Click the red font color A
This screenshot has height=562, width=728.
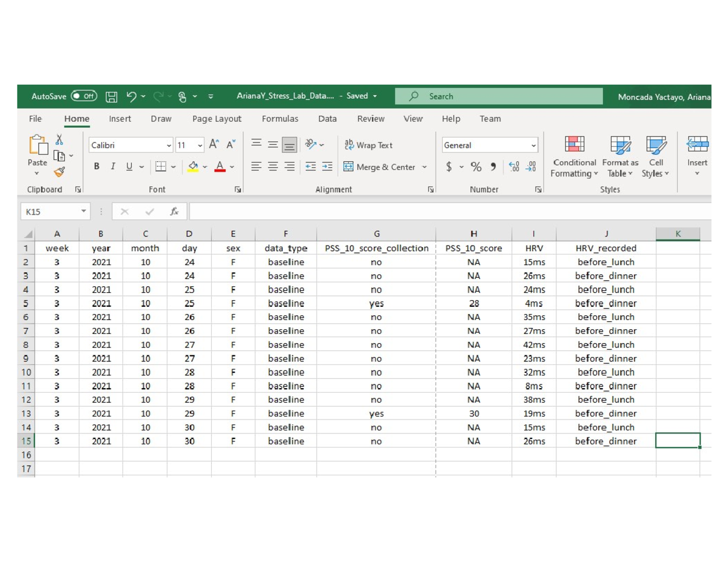click(220, 167)
